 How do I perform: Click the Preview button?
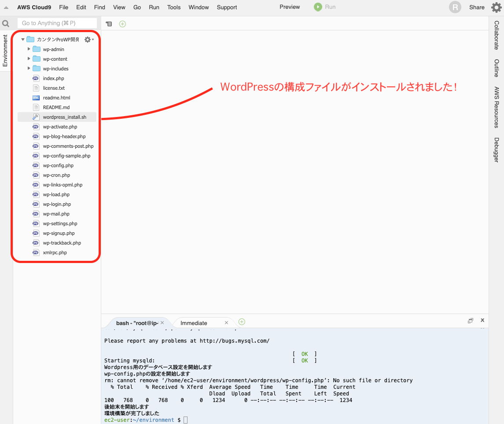pos(290,7)
